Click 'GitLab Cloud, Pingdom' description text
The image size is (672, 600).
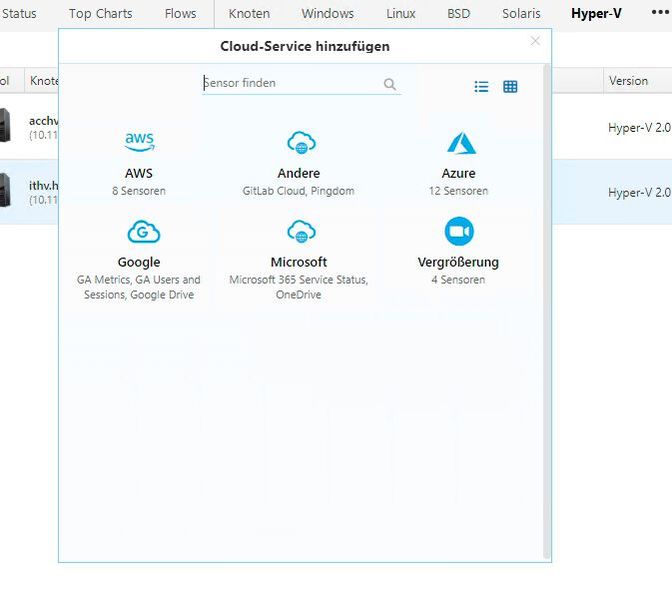tap(299, 191)
